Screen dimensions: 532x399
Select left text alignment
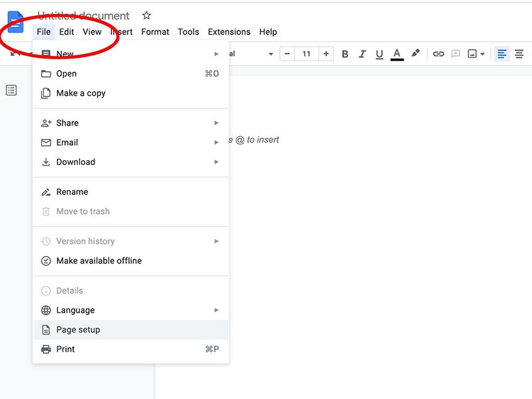(x=501, y=54)
